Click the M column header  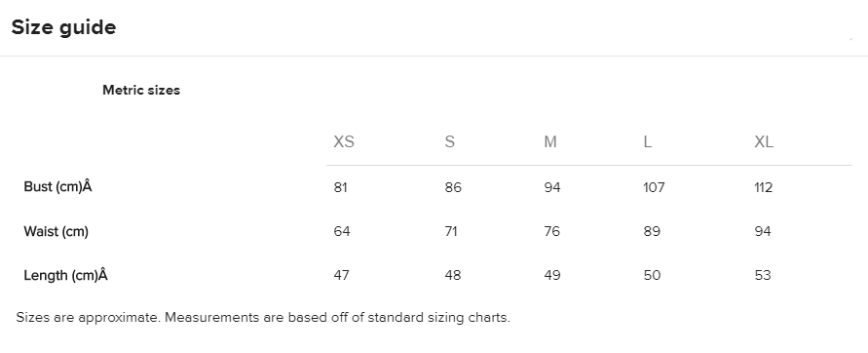tap(550, 141)
